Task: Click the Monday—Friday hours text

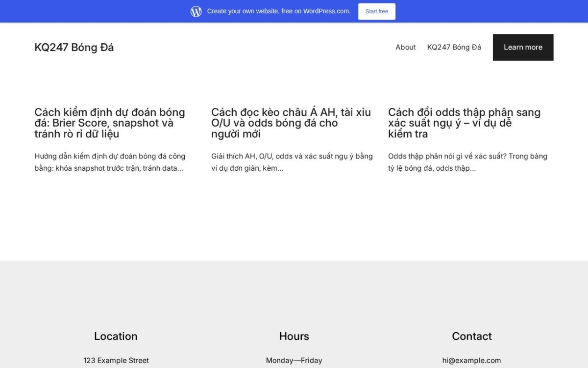Action: point(294,360)
